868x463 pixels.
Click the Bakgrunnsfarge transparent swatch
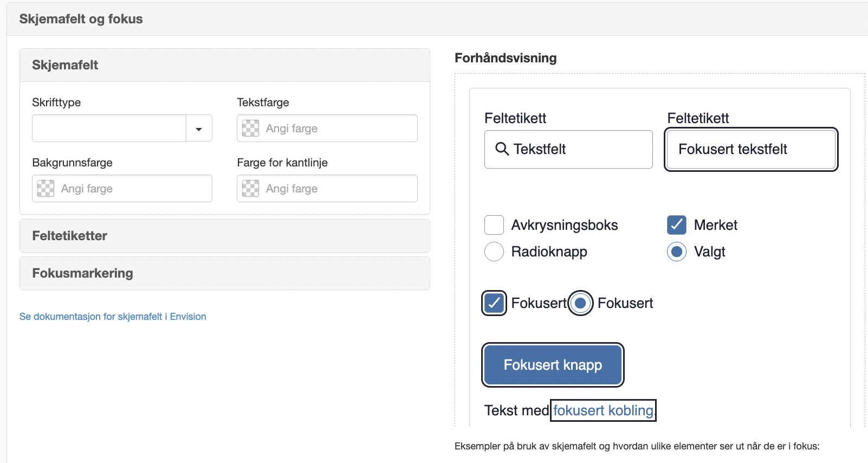[46, 189]
